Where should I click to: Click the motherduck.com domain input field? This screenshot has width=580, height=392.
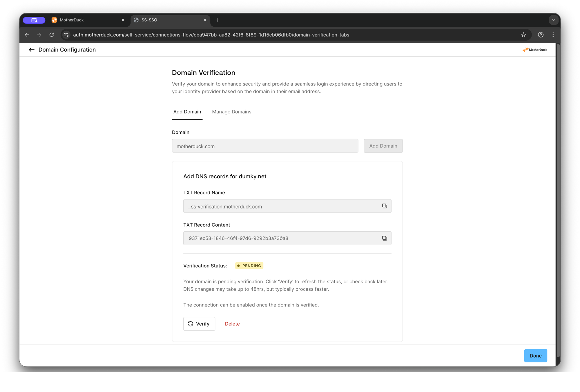coord(265,146)
